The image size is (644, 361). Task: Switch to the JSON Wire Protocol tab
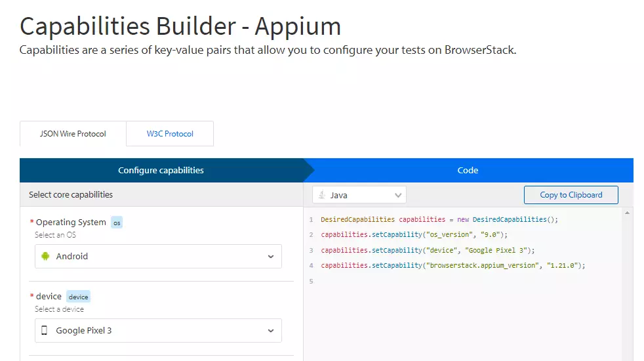[x=73, y=134]
